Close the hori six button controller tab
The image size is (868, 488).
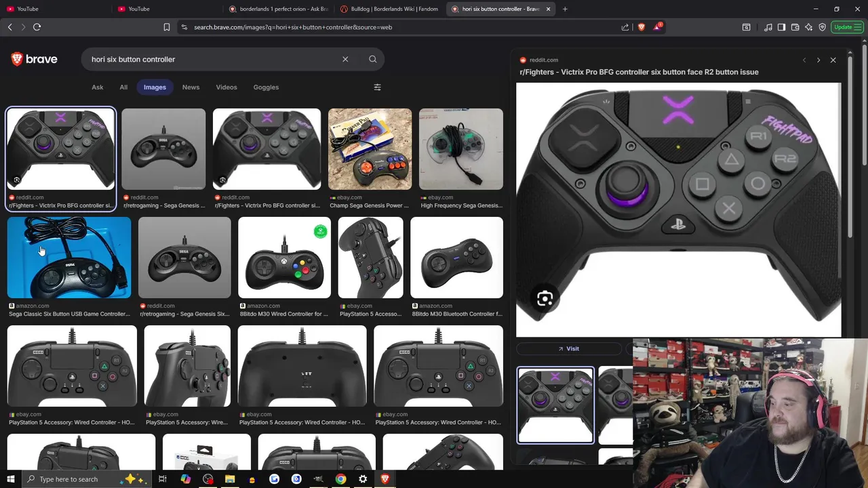click(x=548, y=9)
